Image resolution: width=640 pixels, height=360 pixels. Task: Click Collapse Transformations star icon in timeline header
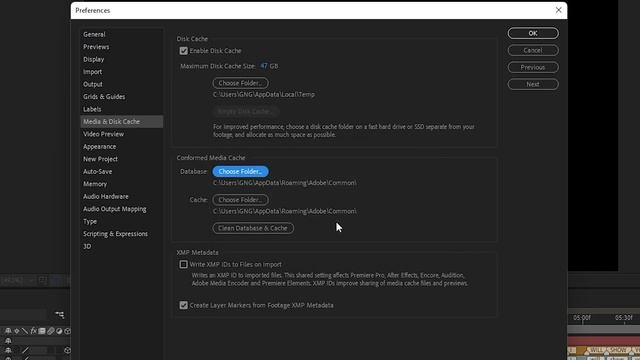point(16,331)
